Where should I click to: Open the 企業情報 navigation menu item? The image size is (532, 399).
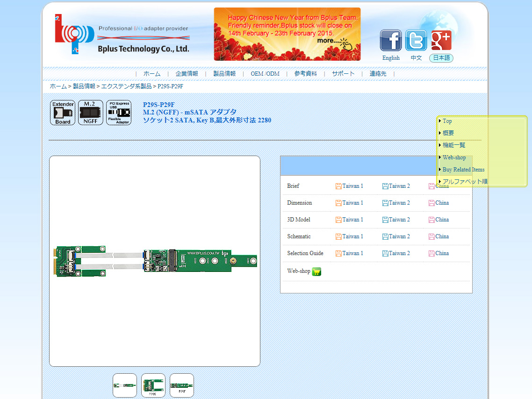(187, 73)
